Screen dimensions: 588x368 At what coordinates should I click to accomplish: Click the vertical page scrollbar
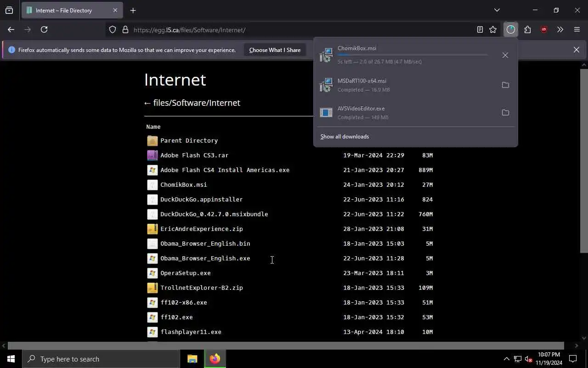(x=584, y=160)
